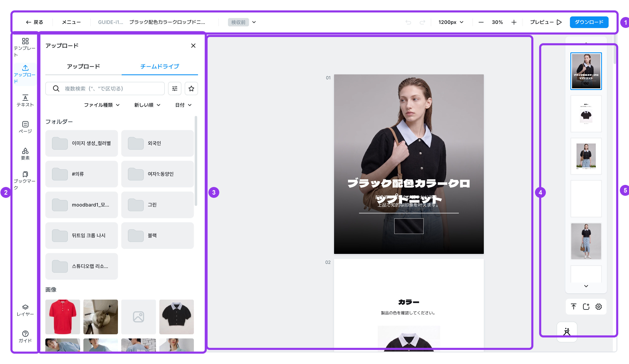Open the ページ pages panel
This screenshot has height=364, width=629.
click(x=25, y=127)
